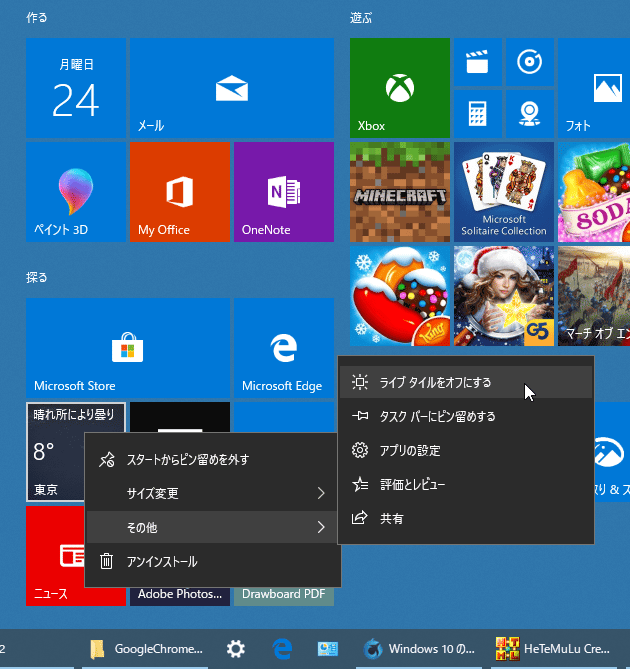Select ライブ タイルをオフにする
The width and height of the screenshot is (630, 669).
pyautogui.click(x=466, y=382)
